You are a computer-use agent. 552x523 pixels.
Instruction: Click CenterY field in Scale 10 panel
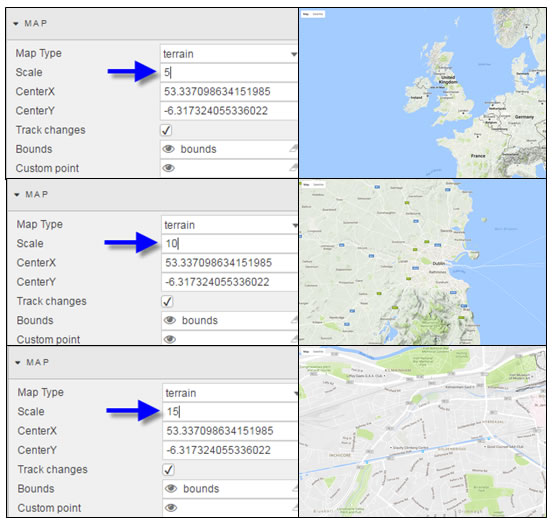click(x=230, y=282)
